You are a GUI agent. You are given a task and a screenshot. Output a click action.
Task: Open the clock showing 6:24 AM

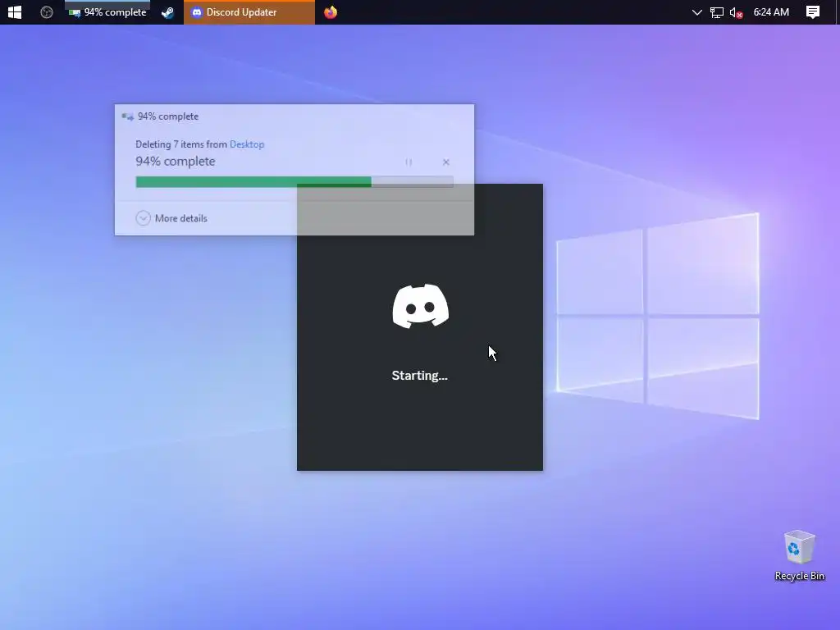(771, 11)
